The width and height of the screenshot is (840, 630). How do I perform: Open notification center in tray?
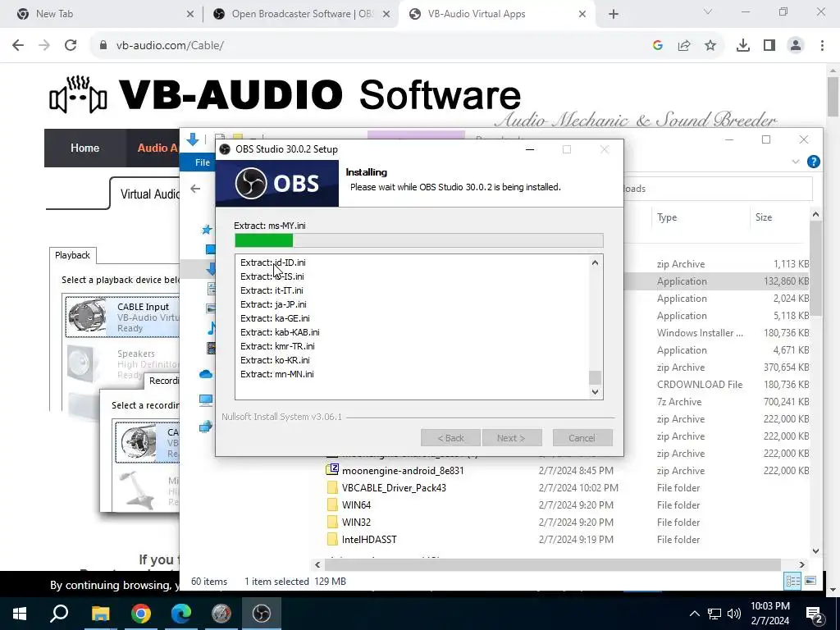[x=814, y=614]
